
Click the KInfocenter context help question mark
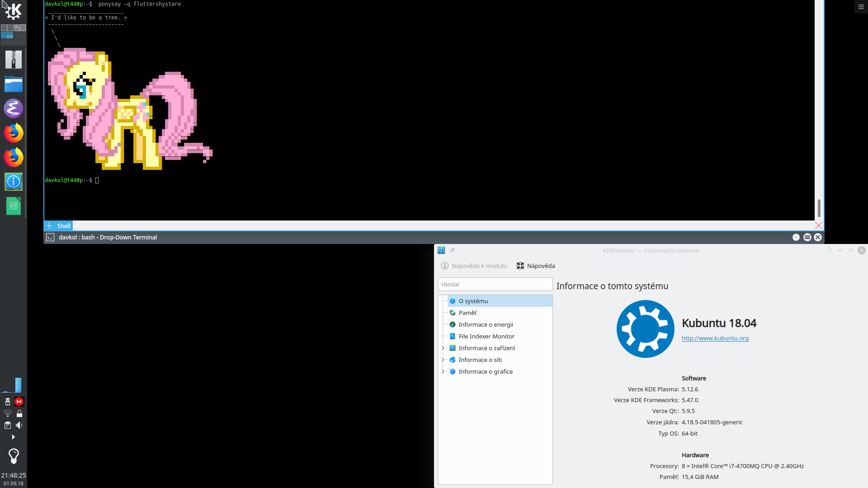pos(829,250)
